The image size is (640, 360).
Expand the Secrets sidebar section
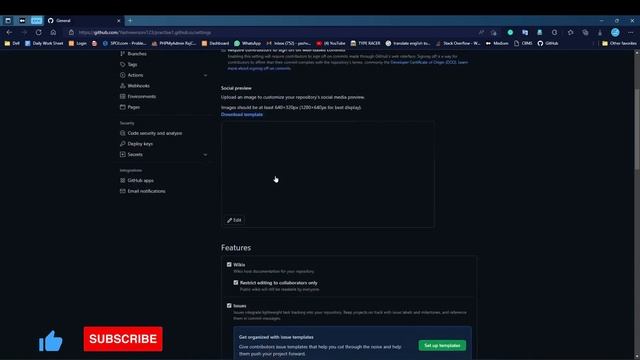pos(205,155)
